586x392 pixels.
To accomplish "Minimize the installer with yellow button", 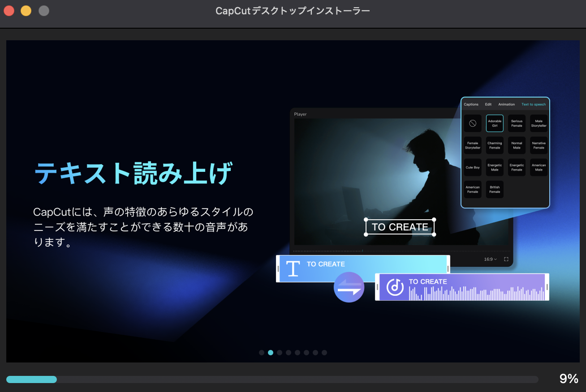I will click(26, 11).
